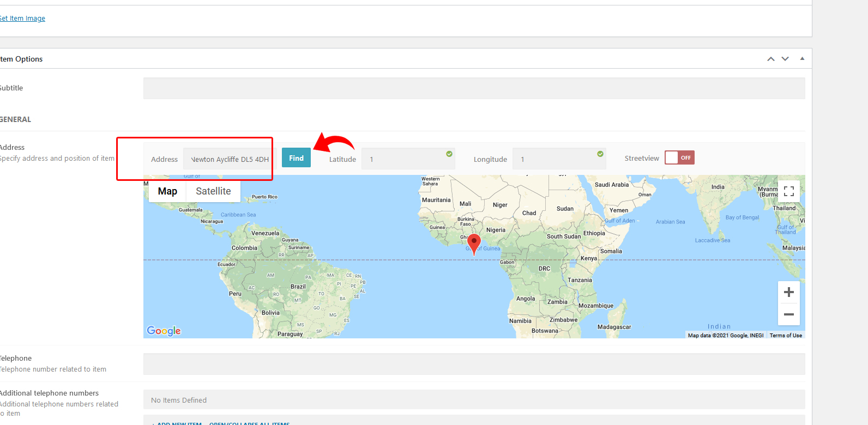The width and height of the screenshot is (868, 425).
Task: Click the Madagascar label on the map
Action: pos(614,327)
